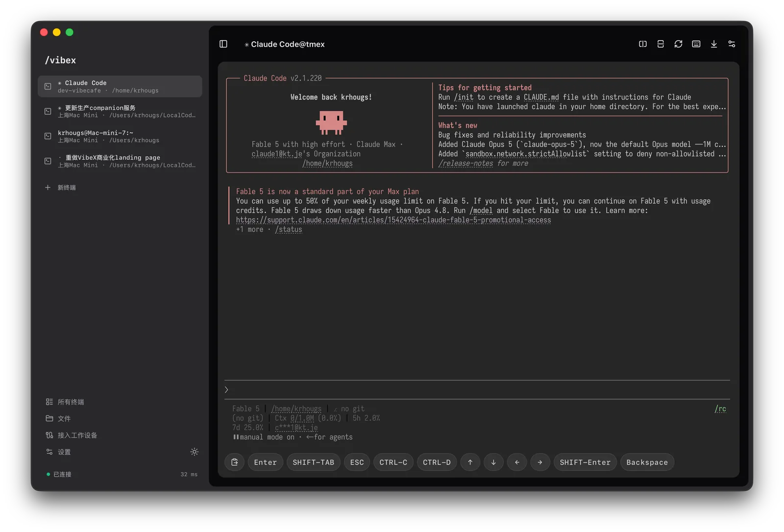Click the CTRL-C key button
Image resolution: width=784 pixels, height=532 pixels.
click(x=393, y=462)
